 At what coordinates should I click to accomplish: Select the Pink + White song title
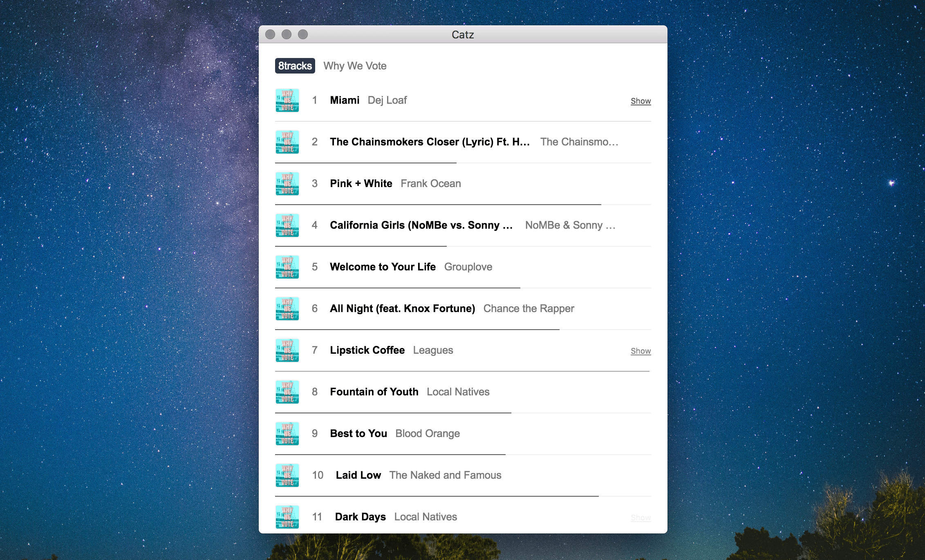(x=361, y=183)
